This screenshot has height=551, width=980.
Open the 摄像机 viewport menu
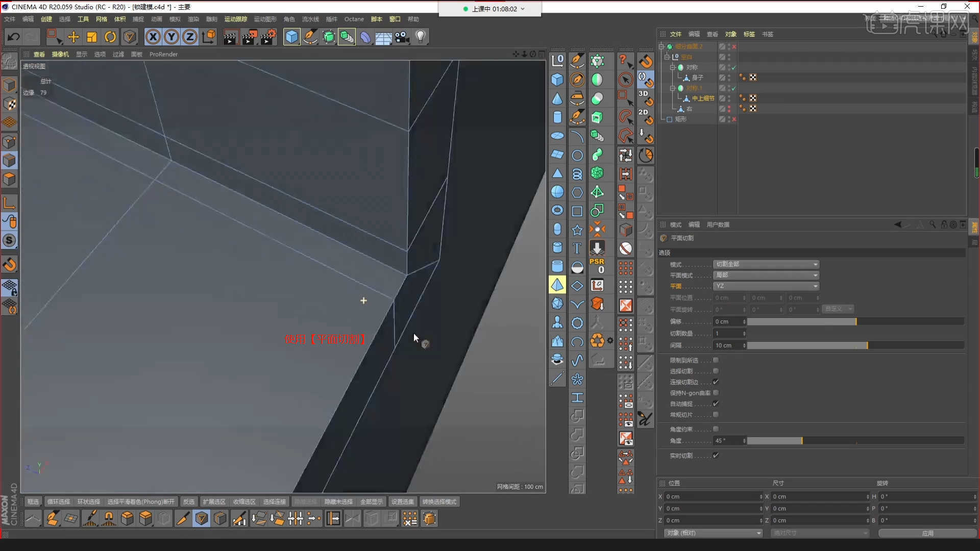pyautogui.click(x=60, y=54)
